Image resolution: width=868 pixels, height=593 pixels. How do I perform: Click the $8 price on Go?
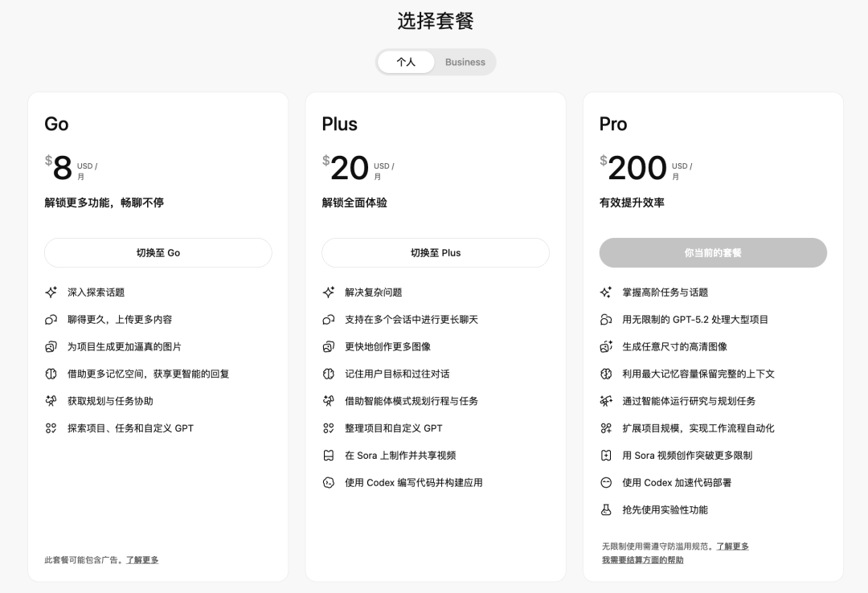click(x=59, y=168)
